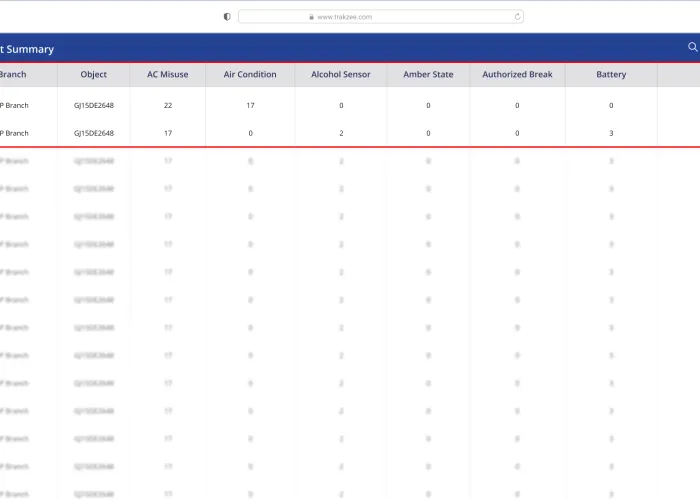Click the Summary title in blue header
700x500 pixels.
(28, 49)
